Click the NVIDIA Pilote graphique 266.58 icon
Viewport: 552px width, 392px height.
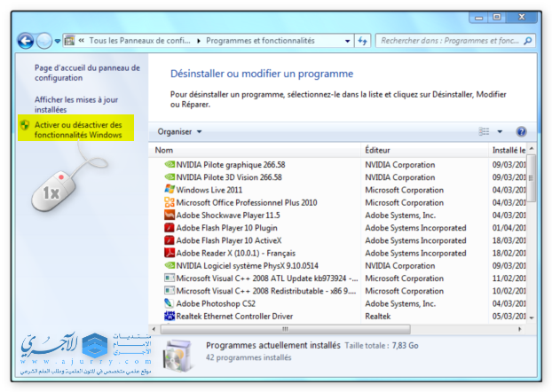point(170,165)
